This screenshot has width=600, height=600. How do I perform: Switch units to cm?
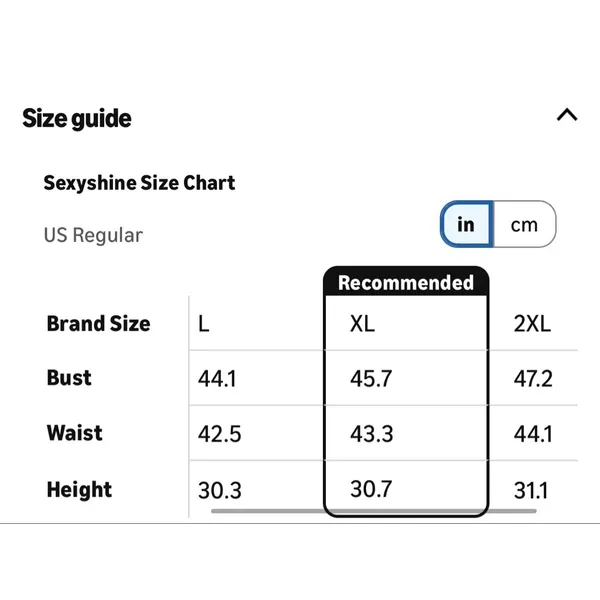[x=524, y=224]
